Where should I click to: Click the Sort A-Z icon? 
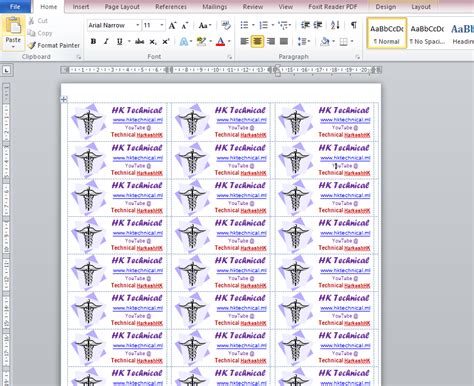[335, 25]
